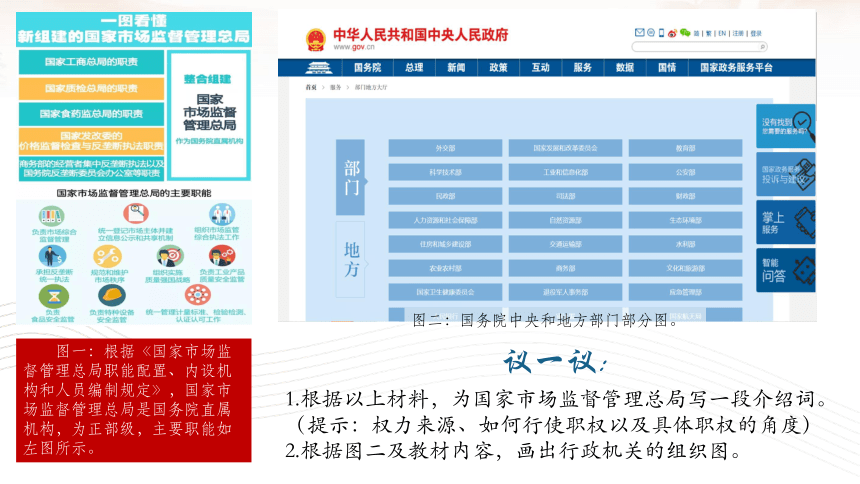Open the 水利部 department button
The image size is (860, 484).
[686, 244]
